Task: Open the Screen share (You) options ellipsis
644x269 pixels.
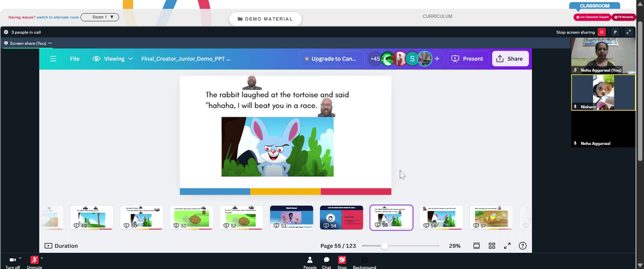Action: coord(50,43)
